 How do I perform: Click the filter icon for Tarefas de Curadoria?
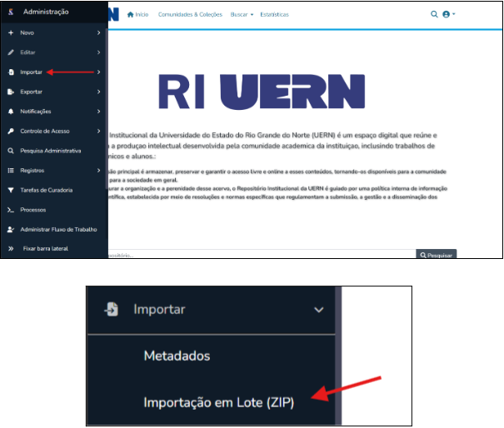11,190
